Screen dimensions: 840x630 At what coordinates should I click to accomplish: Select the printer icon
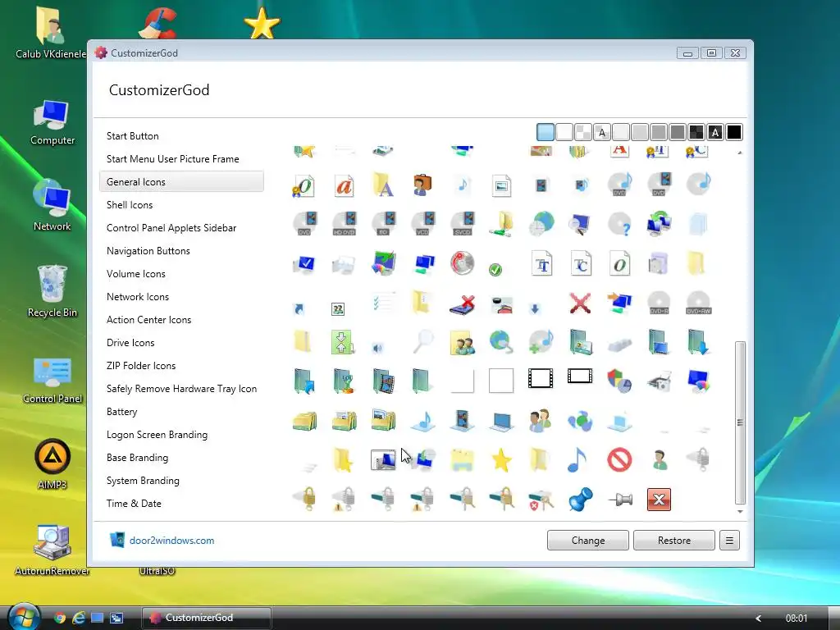coord(660,381)
